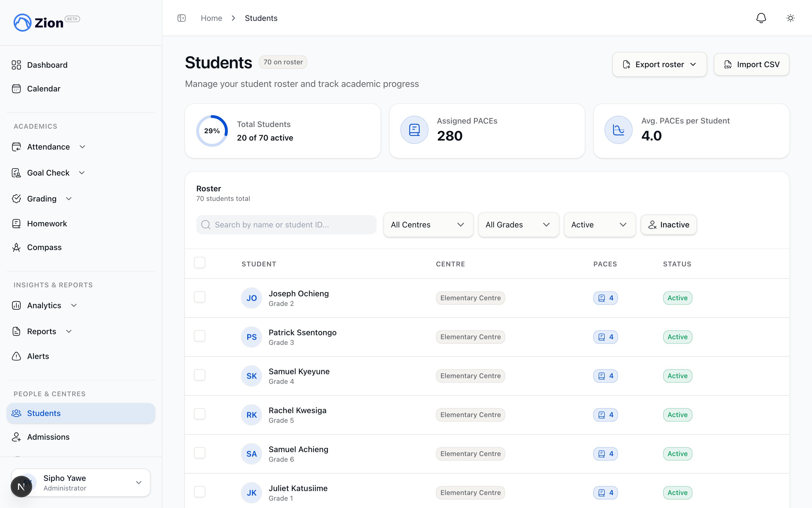812x508 pixels.
Task: Expand the Reports chevron
Action: coord(69,331)
